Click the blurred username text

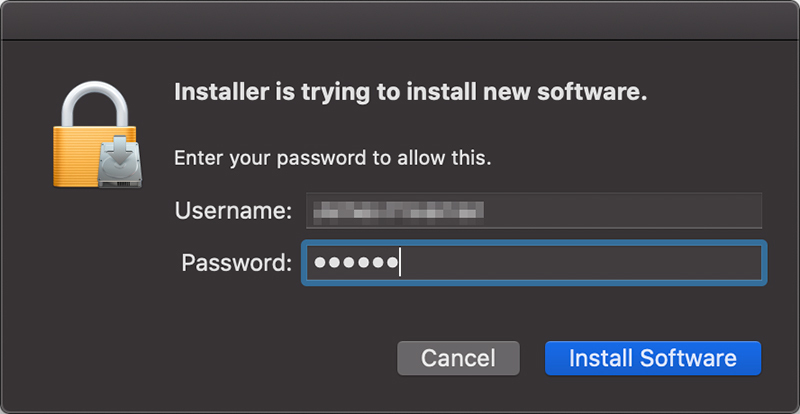click(399, 211)
